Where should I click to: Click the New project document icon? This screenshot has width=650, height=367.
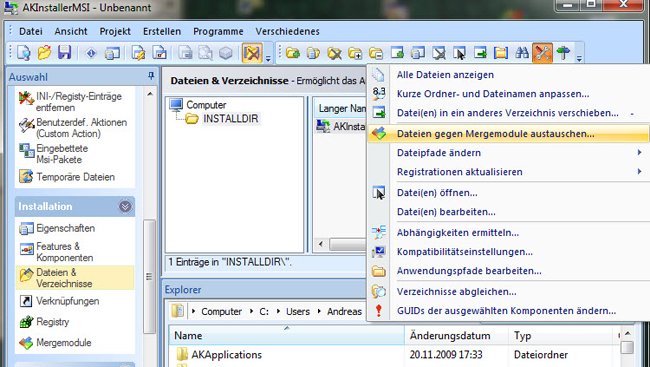(24, 53)
